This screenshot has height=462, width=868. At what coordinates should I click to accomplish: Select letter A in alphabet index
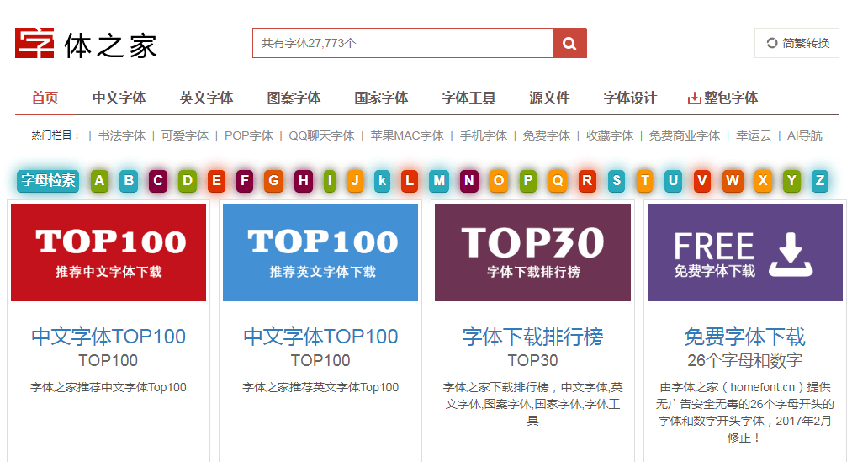(100, 180)
